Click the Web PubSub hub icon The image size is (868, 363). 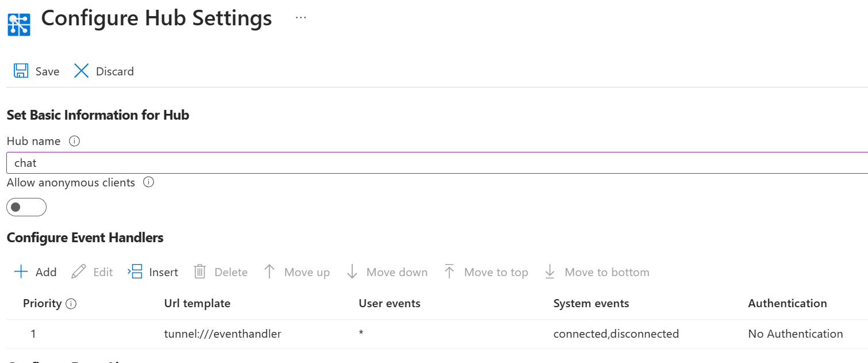click(19, 24)
